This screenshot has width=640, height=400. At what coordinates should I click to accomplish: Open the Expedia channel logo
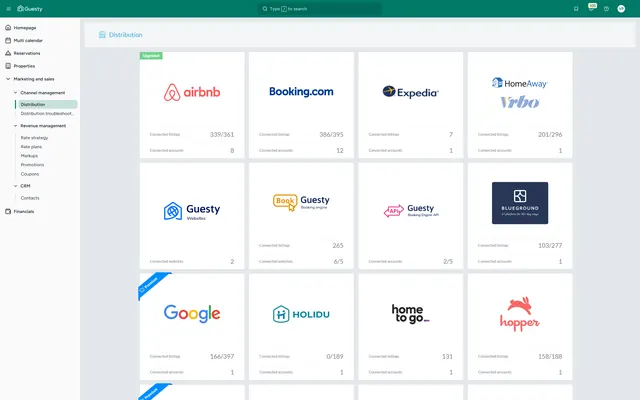411,92
